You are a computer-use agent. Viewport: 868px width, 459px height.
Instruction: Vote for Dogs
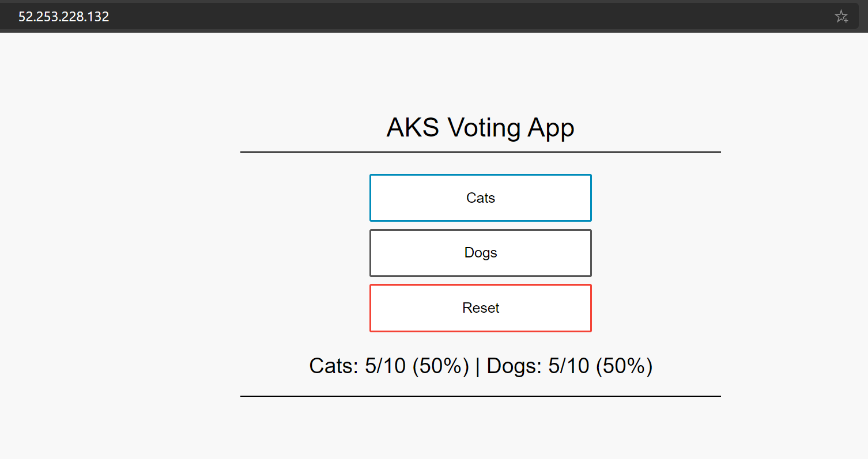click(481, 253)
